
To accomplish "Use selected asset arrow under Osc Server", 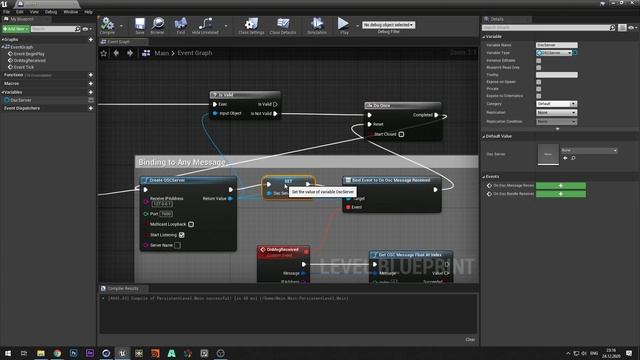I will coord(565,158).
